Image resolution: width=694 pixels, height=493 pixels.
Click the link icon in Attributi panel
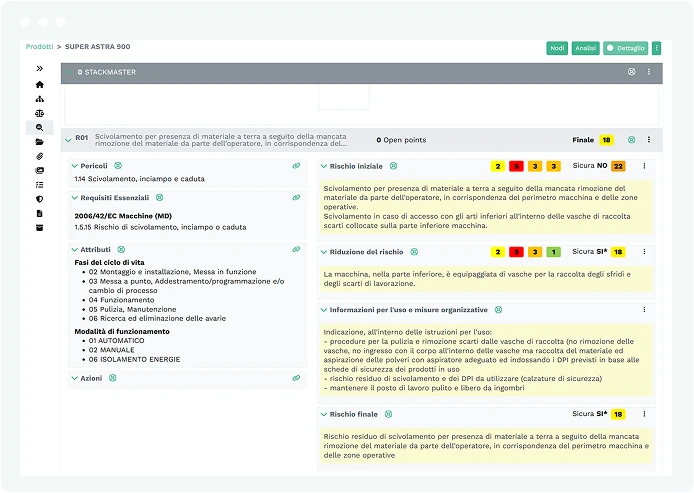(x=296, y=249)
